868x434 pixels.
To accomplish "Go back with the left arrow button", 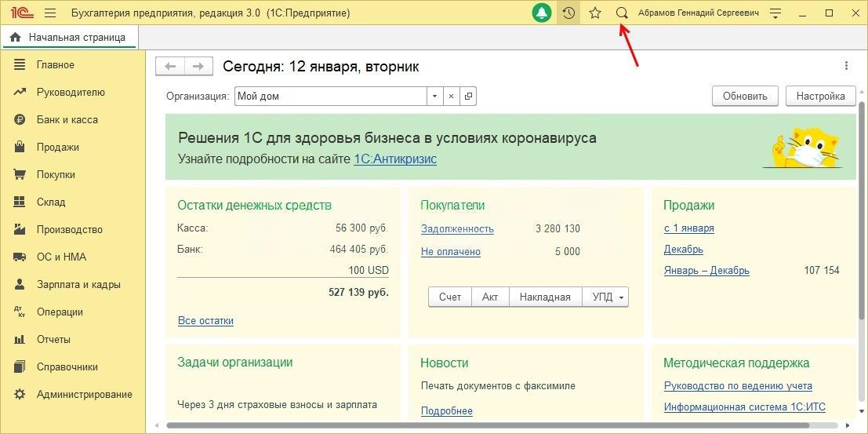I will (170, 67).
